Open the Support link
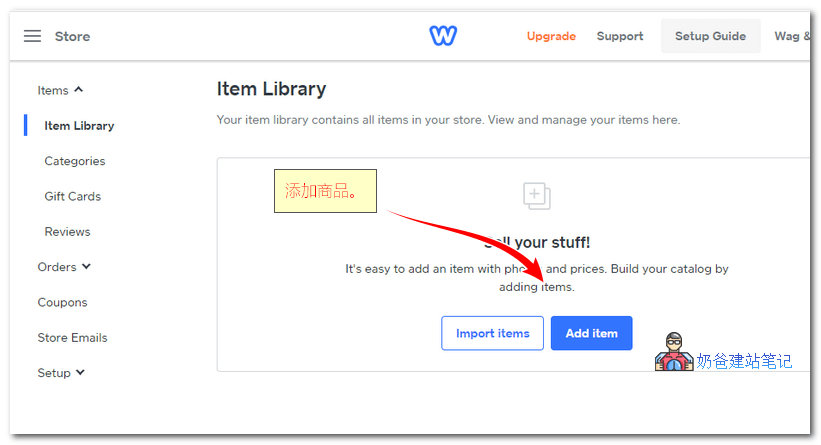 [620, 36]
